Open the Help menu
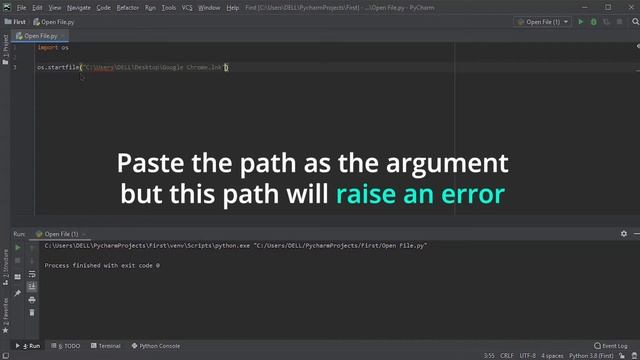Viewport: 640px width, 360px height. [232, 8]
